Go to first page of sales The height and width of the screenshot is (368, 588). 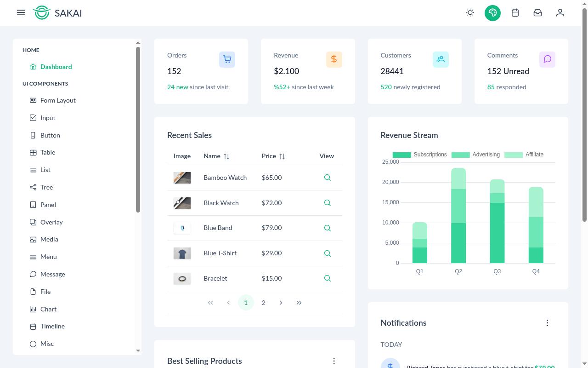pyautogui.click(x=210, y=303)
